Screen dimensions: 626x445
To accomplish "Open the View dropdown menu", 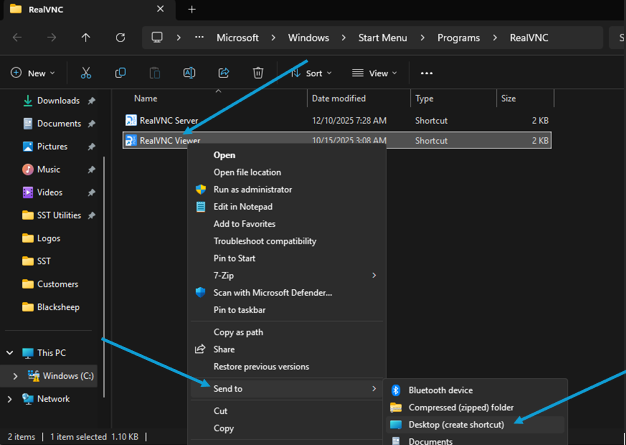I will [x=375, y=73].
